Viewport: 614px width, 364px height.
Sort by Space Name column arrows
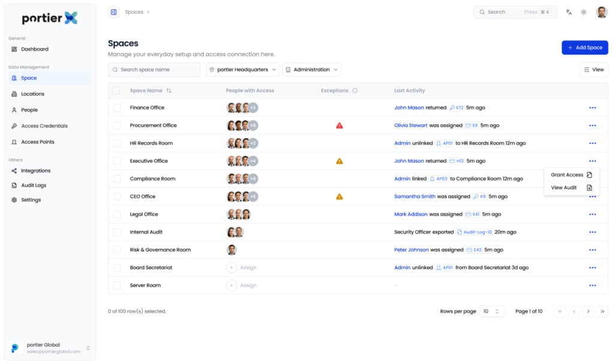pos(168,91)
